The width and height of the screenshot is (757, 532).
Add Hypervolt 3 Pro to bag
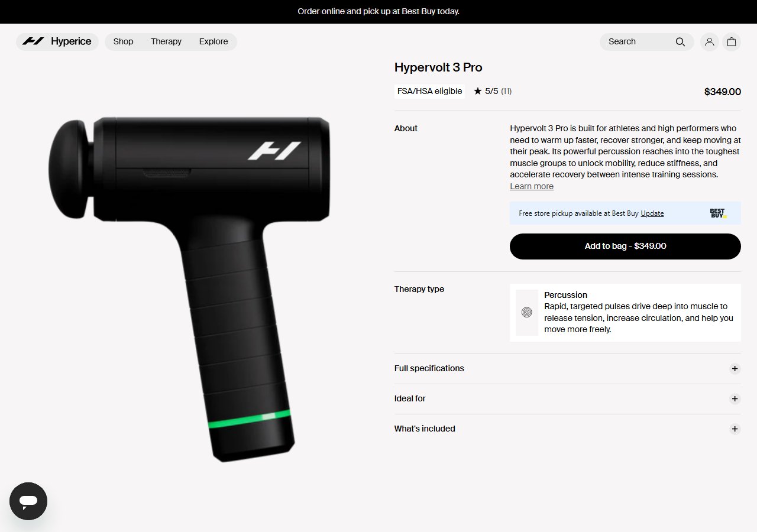coord(625,246)
